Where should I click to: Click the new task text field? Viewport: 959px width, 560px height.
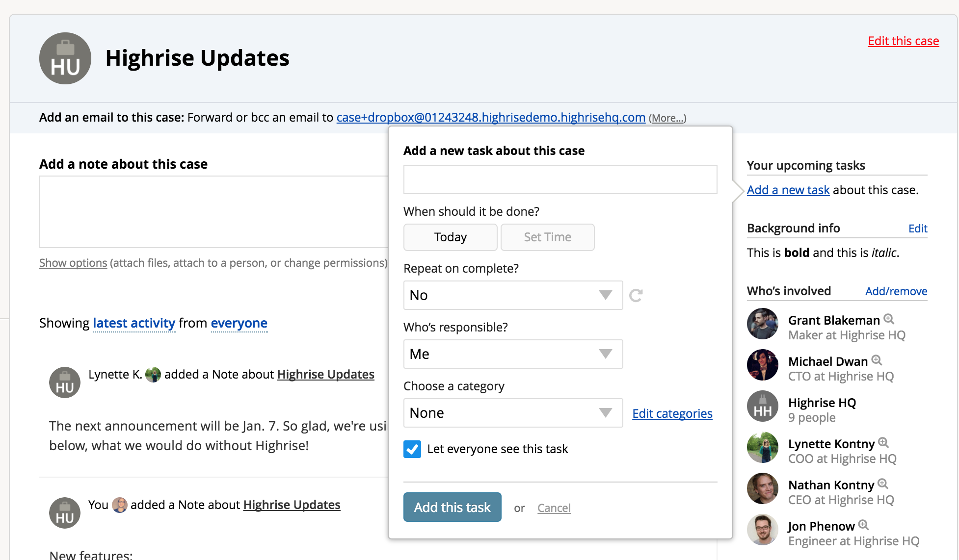tap(560, 179)
